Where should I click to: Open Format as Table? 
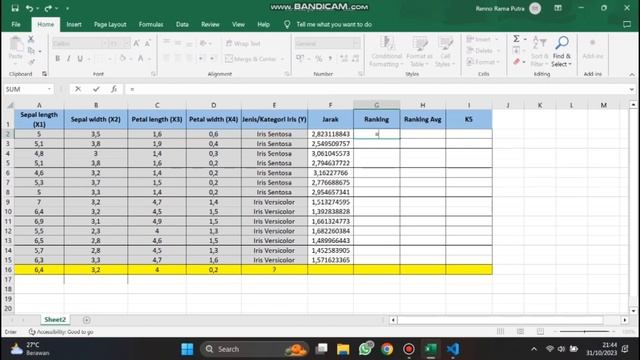pos(419,51)
